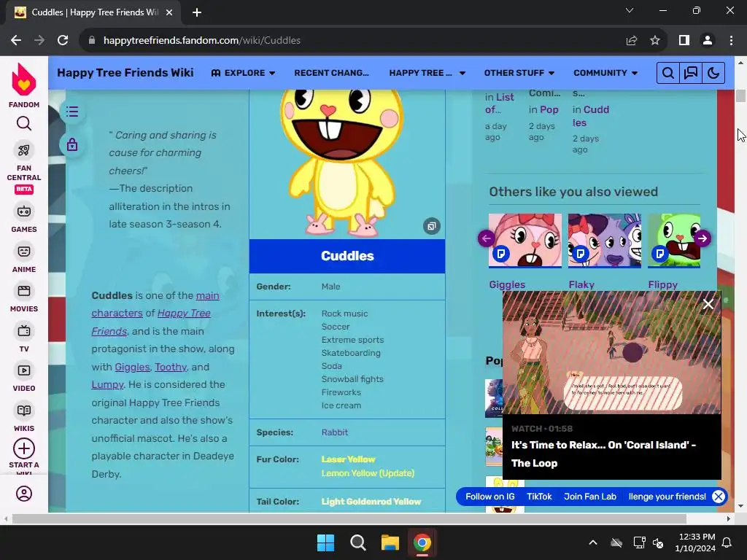The height and width of the screenshot is (560, 747).
Task: Expand the Happy Tree dropdown menu
Action: (427, 73)
